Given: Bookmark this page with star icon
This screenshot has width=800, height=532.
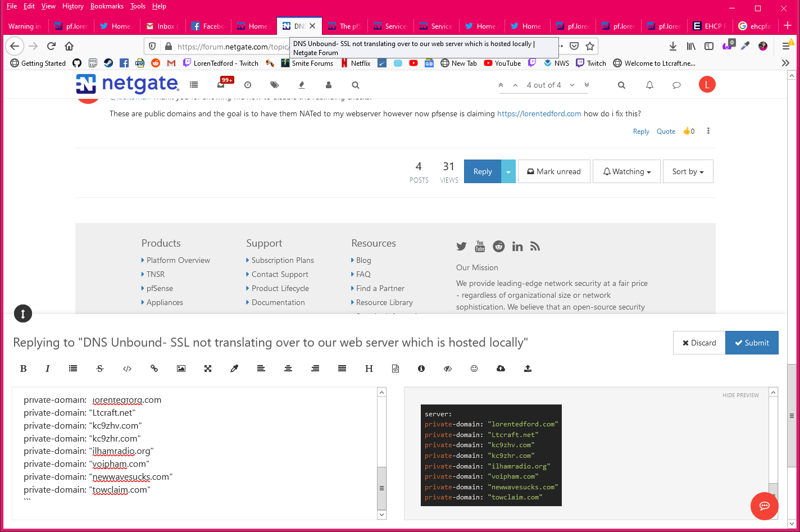Looking at the screenshot, I should pos(589,46).
